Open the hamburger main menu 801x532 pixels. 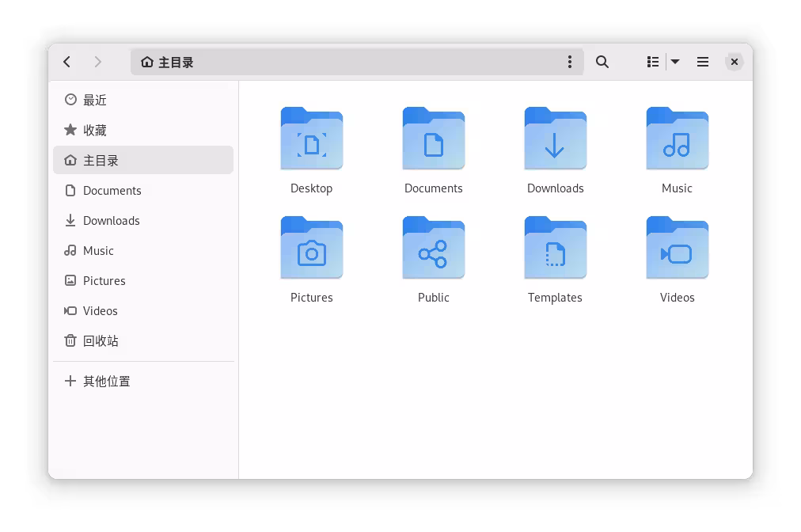coord(703,62)
